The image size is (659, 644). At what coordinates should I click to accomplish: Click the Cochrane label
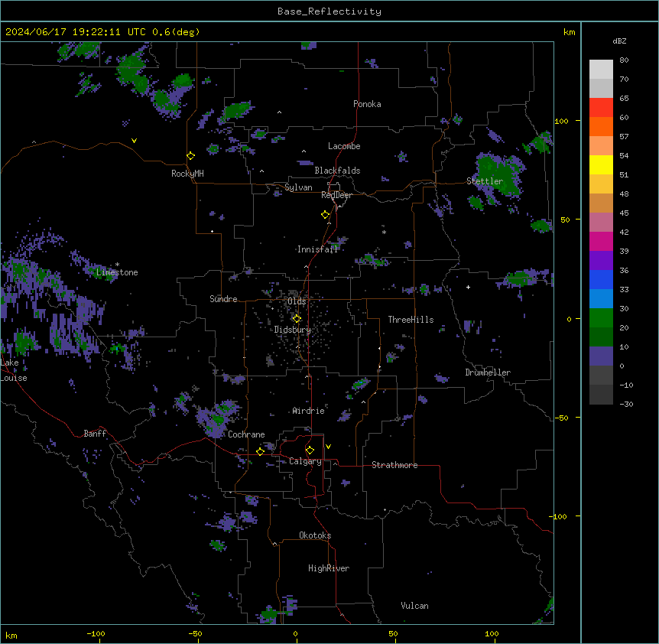(x=246, y=434)
